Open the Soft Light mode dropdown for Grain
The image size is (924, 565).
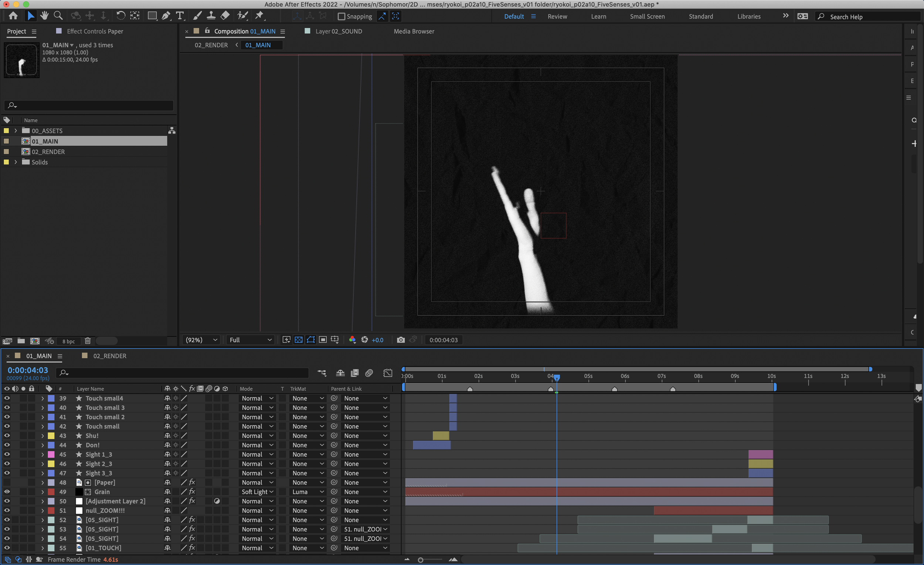[x=258, y=492]
